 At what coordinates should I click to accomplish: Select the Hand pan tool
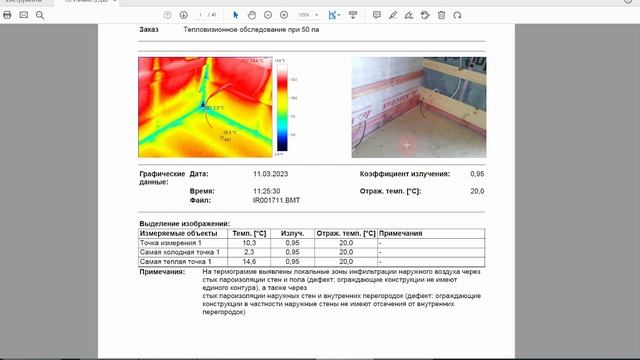tap(252, 15)
